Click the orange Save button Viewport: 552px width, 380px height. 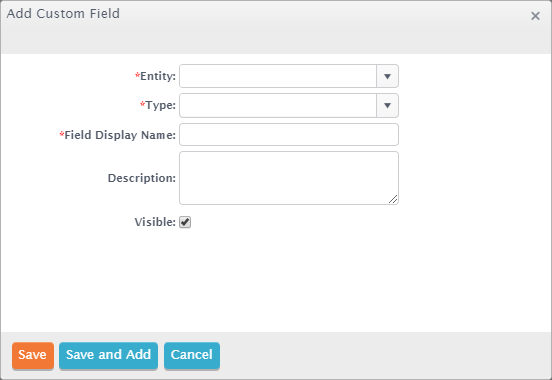pyautogui.click(x=33, y=355)
